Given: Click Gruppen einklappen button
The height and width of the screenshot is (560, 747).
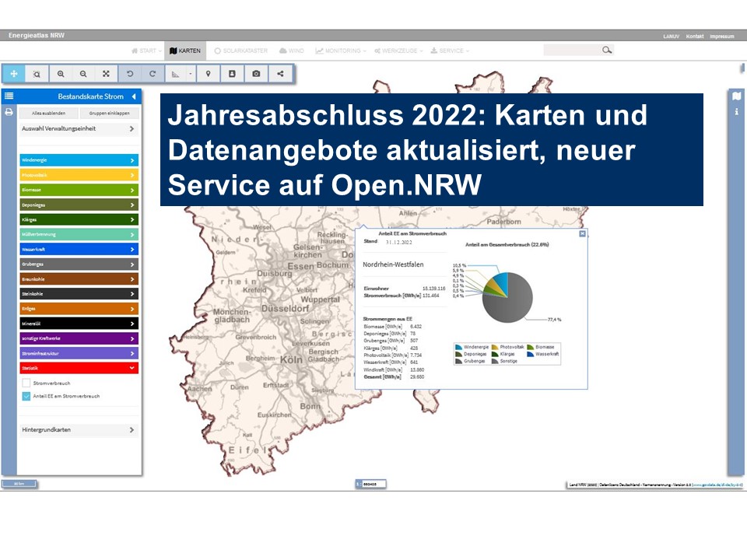Looking at the screenshot, I should 109,114.
